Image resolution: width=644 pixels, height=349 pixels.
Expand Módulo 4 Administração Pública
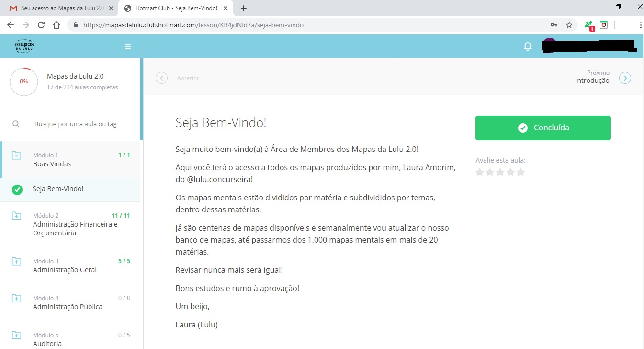click(16, 299)
